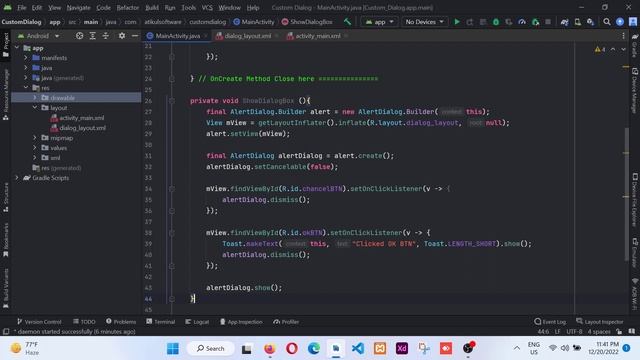Open the Profiler tool window
This screenshot has width=640, height=360.
(x=286, y=322)
